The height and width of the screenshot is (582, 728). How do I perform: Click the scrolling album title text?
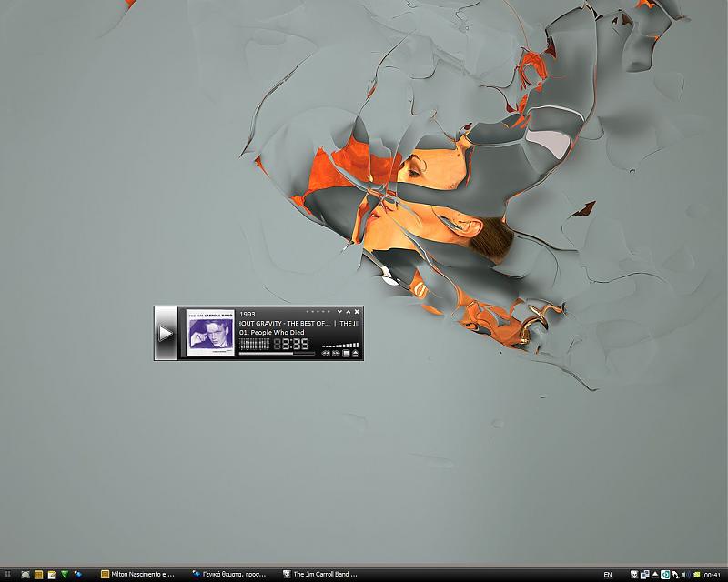pyautogui.click(x=299, y=323)
